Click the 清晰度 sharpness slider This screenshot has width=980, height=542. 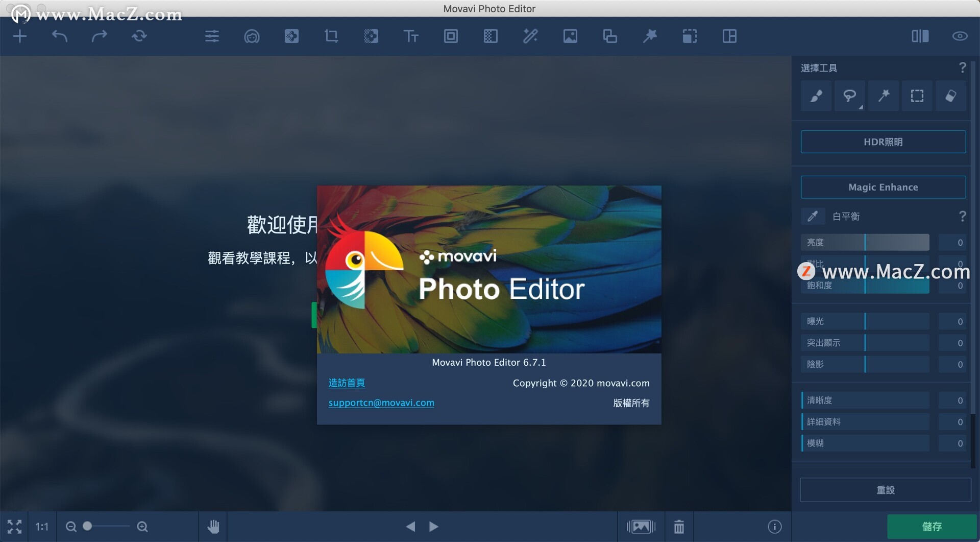865,401
